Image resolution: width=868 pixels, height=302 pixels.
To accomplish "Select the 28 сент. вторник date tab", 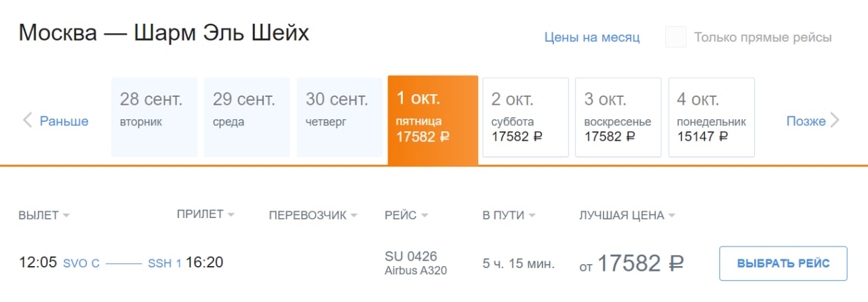I will pos(155,118).
